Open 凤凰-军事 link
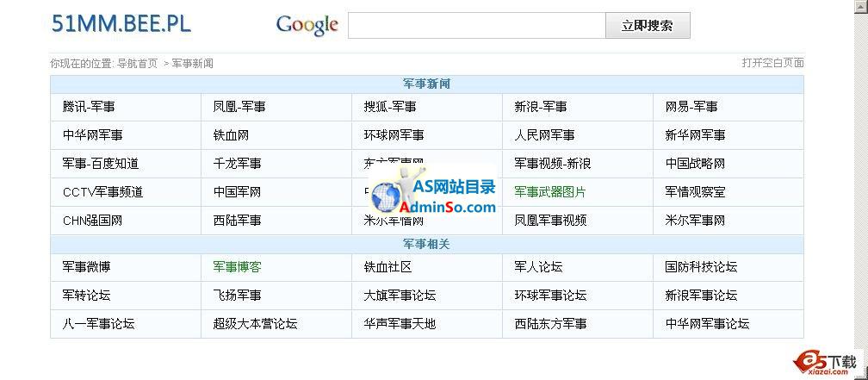The width and height of the screenshot is (868, 380). 239,107
